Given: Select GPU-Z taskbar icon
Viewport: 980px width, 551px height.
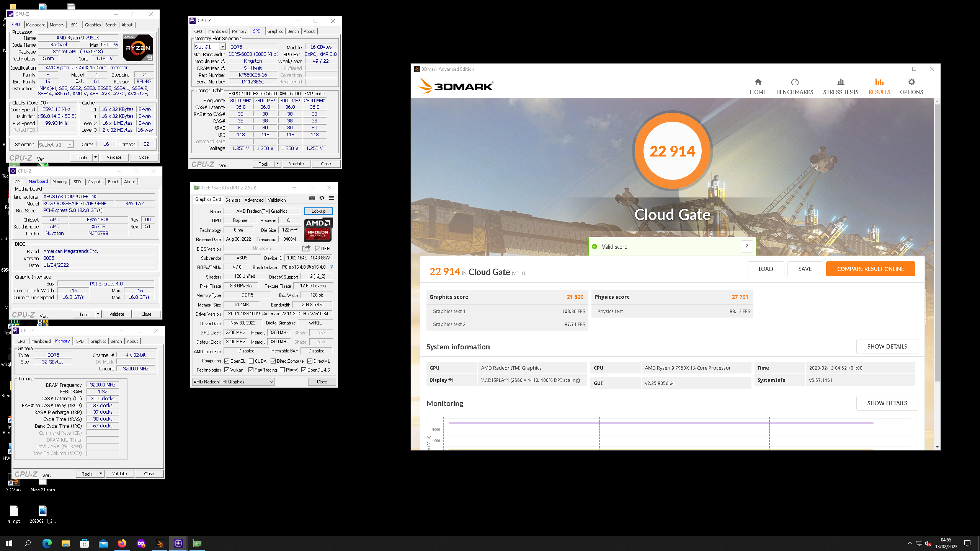Looking at the screenshot, I should (197, 543).
